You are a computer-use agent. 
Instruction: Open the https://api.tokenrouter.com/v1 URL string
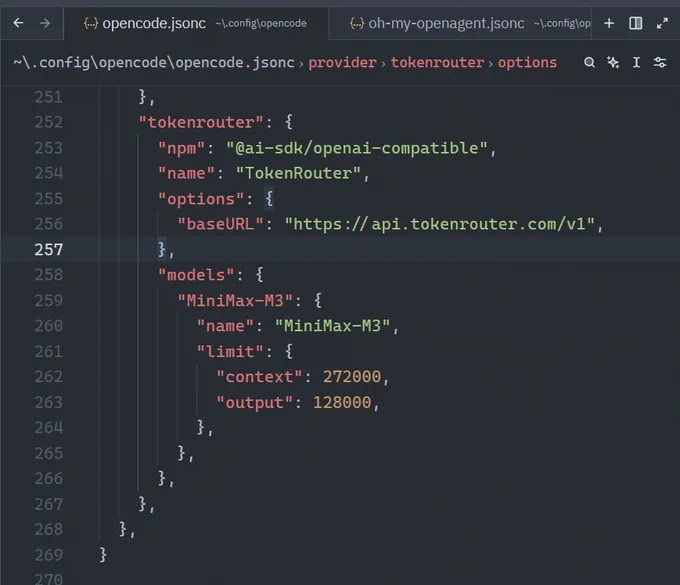440,224
